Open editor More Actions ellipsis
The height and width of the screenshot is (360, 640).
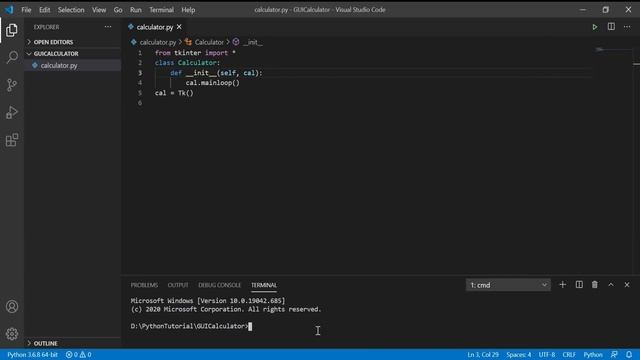[627, 27]
